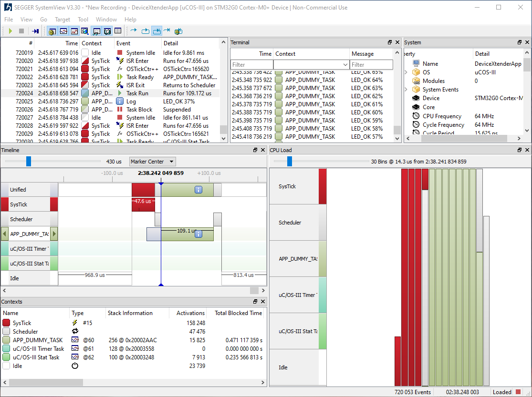Image resolution: width=532 pixels, height=397 pixels.
Task: Open the View menu
Action: click(26, 20)
